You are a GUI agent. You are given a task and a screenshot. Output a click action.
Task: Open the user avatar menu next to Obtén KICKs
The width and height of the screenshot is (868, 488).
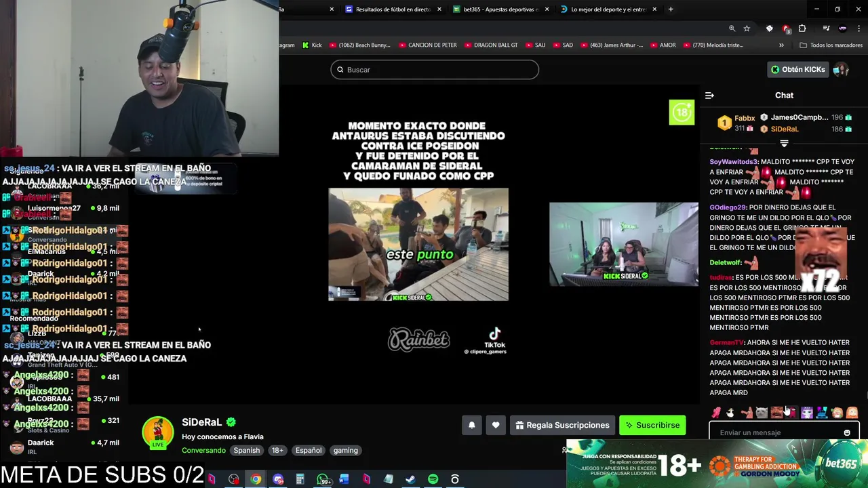coord(841,69)
